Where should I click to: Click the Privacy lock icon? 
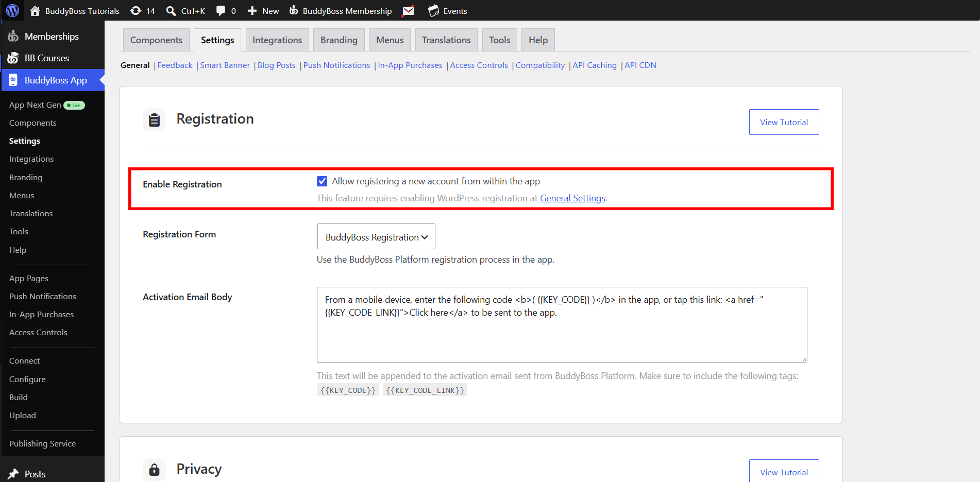tap(154, 470)
